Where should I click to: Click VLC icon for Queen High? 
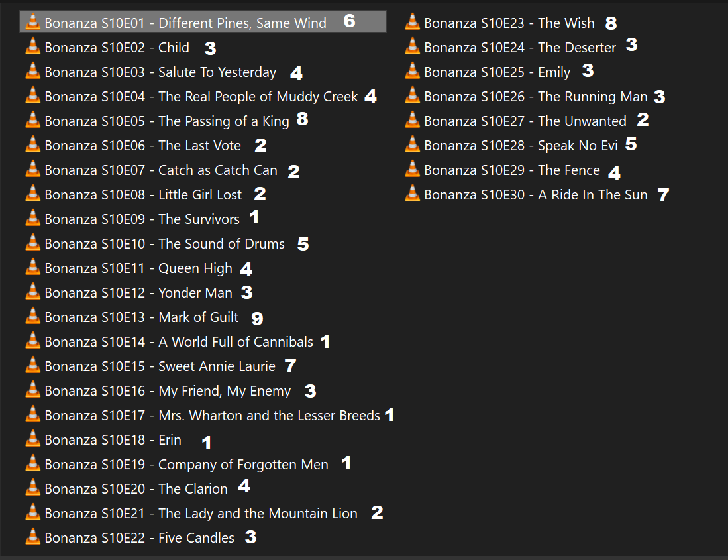click(x=32, y=267)
